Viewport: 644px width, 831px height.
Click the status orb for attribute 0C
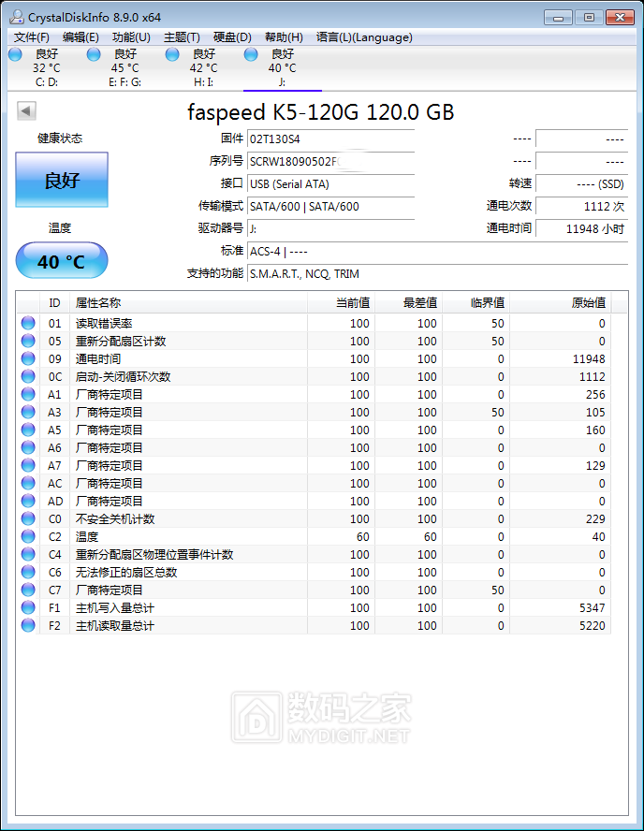coord(28,376)
